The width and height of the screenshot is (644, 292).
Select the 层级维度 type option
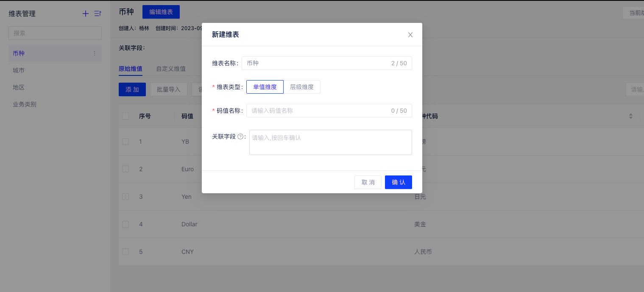pos(302,87)
